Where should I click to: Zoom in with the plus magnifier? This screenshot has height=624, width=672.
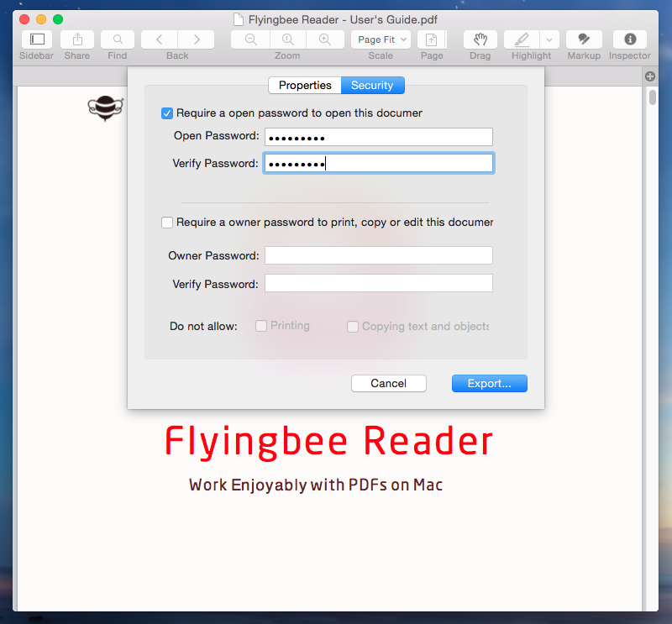click(325, 39)
